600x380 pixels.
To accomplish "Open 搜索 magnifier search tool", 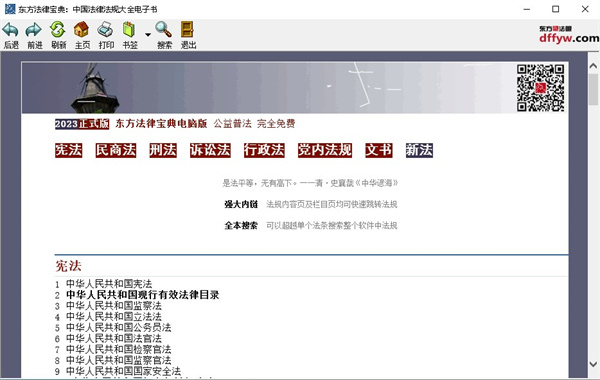I will [164, 30].
